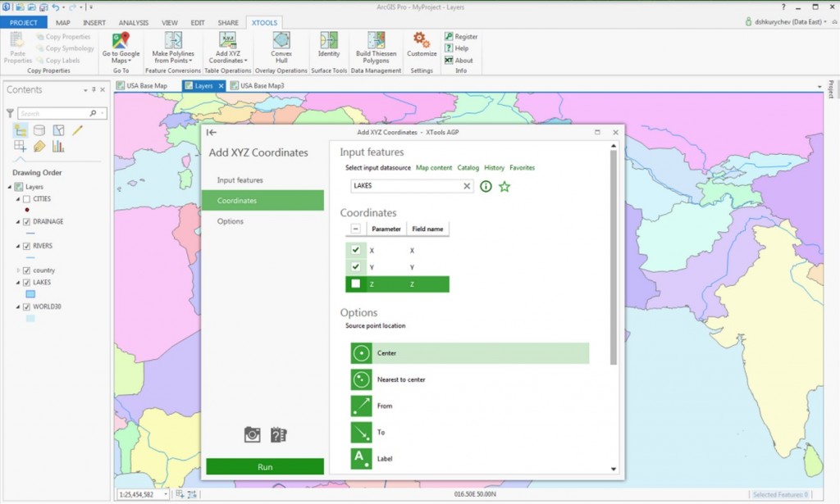Hide the RIVERS layer
Screen dimensions: 840x504
pos(26,246)
